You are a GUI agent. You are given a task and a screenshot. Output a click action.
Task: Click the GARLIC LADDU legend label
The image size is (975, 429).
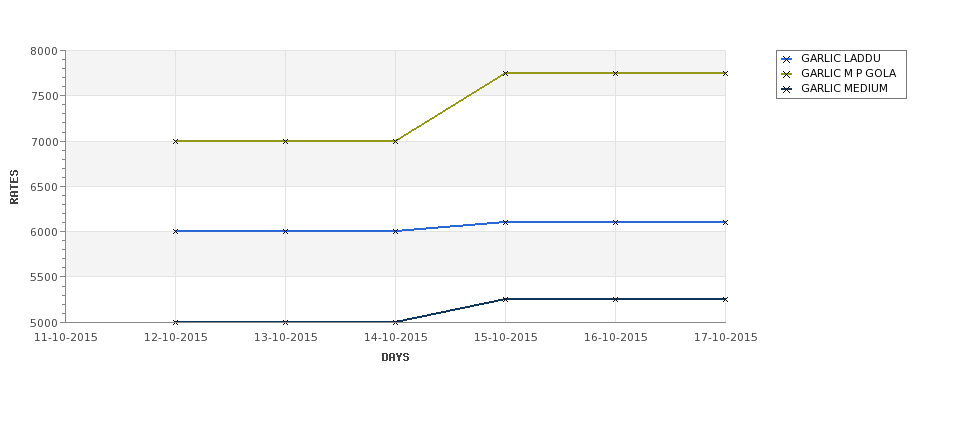tap(841, 58)
